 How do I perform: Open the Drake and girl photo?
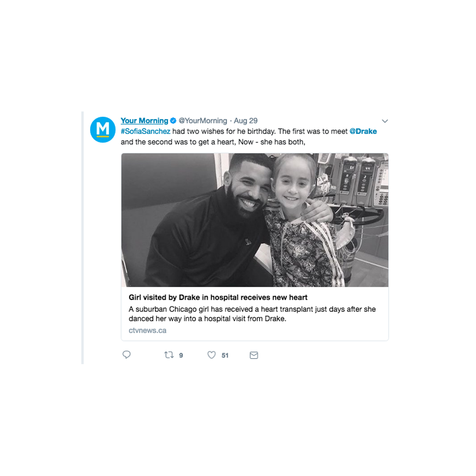pos(255,220)
